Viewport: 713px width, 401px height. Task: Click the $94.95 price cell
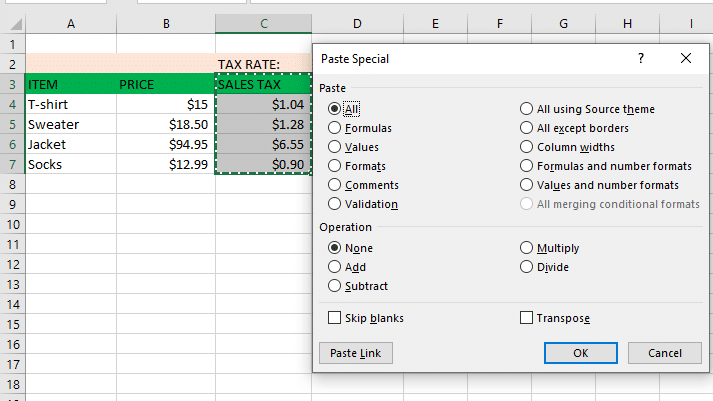[165, 144]
